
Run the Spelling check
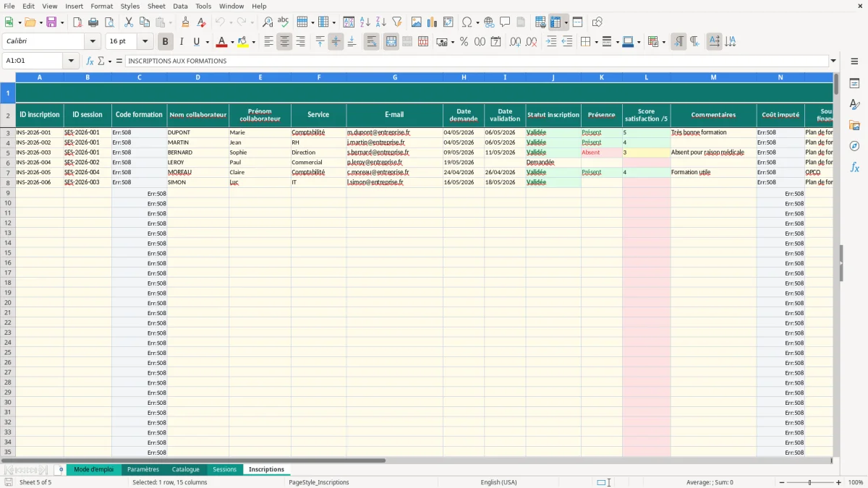[x=284, y=22]
